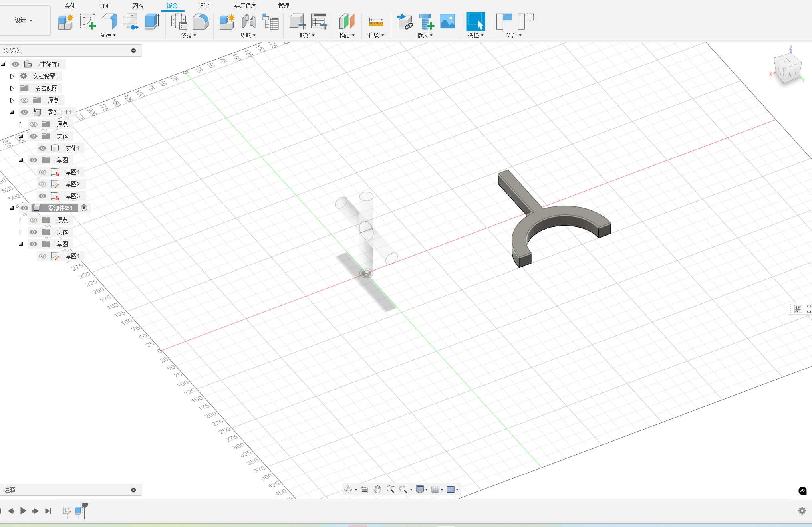The height and width of the screenshot is (527, 812).
Task: Click the Insert Fastener bolt icon
Action: [x=426, y=22]
